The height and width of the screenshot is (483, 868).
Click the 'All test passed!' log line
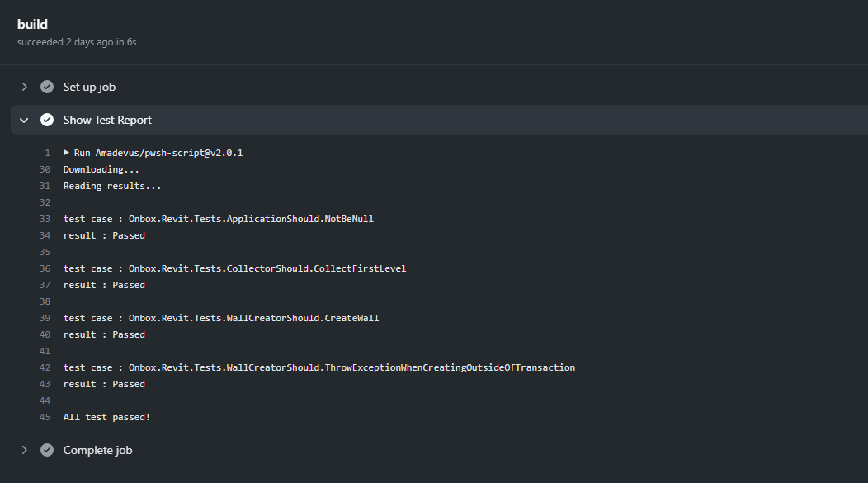pos(106,417)
